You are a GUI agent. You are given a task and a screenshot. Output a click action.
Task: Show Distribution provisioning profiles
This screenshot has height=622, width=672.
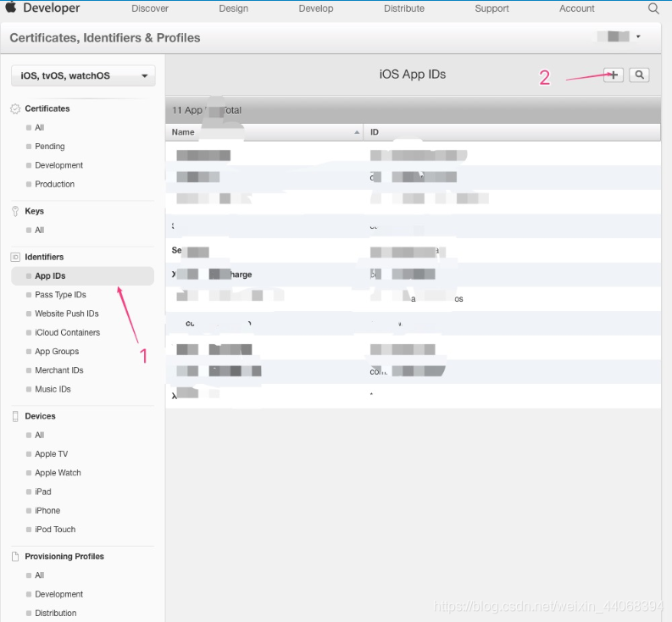click(56, 613)
